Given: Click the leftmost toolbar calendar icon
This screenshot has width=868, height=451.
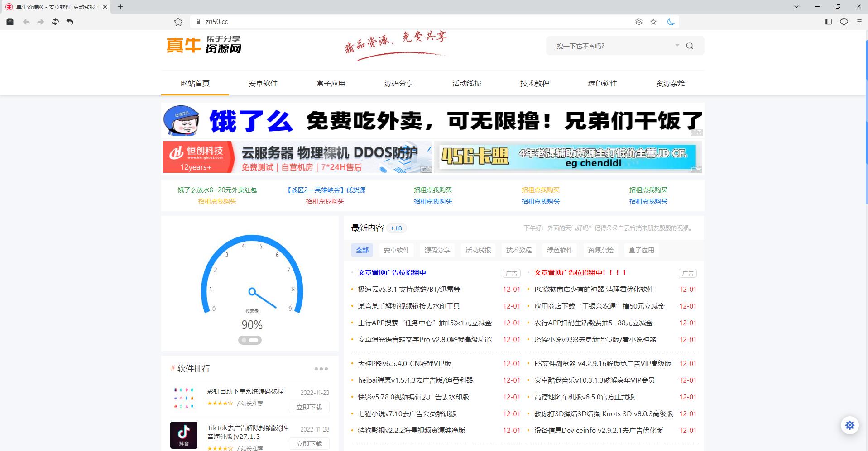Looking at the screenshot, I should coord(10,22).
